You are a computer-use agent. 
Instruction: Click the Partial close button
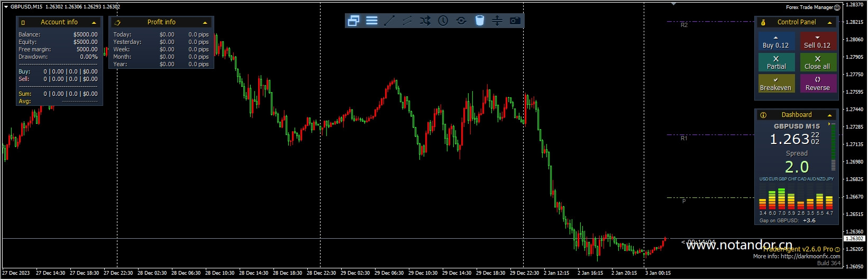tap(776, 62)
